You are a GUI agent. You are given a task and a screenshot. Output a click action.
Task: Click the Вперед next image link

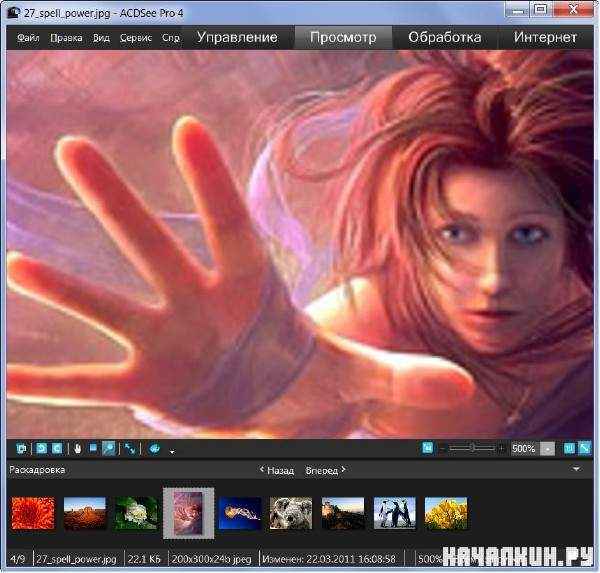(x=325, y=470)
